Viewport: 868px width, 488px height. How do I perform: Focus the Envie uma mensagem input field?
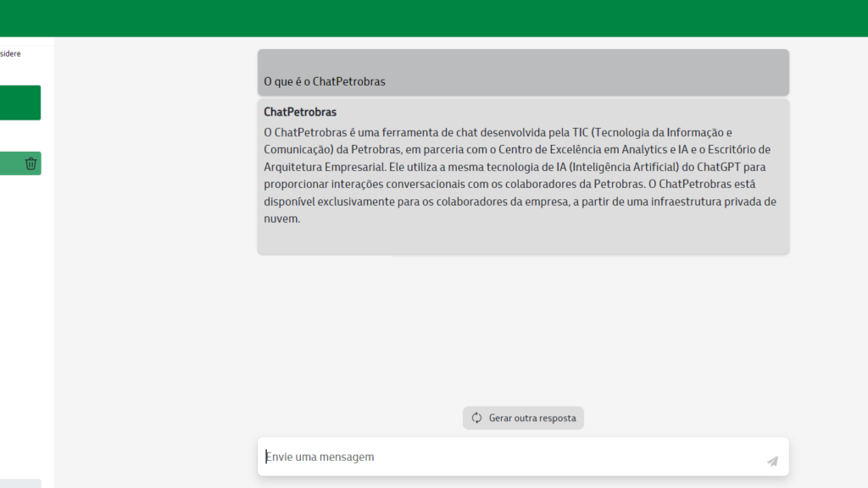point(523,457)
